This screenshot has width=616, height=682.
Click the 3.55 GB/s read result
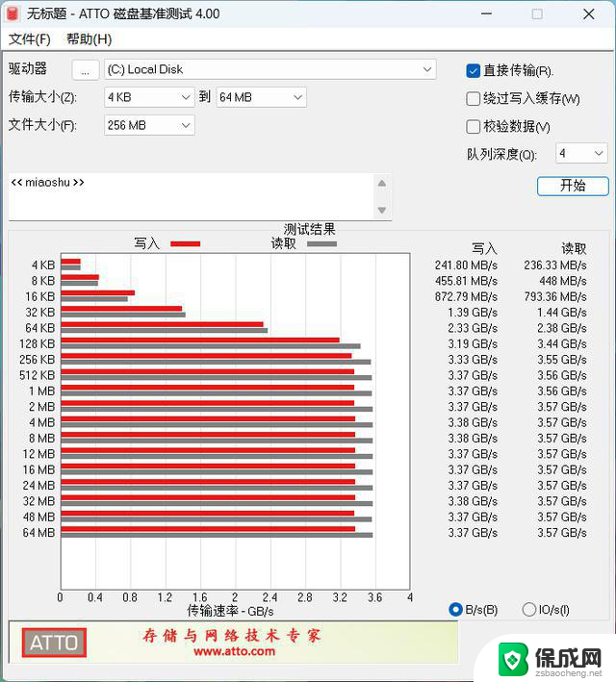(x=562, y=359)
